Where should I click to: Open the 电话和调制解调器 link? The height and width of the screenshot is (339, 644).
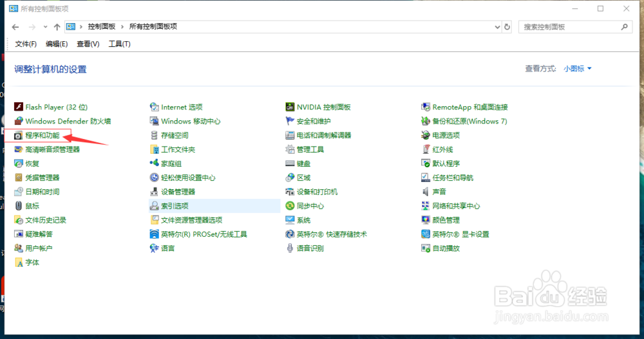pyautogui.click(x=324, y=136)
